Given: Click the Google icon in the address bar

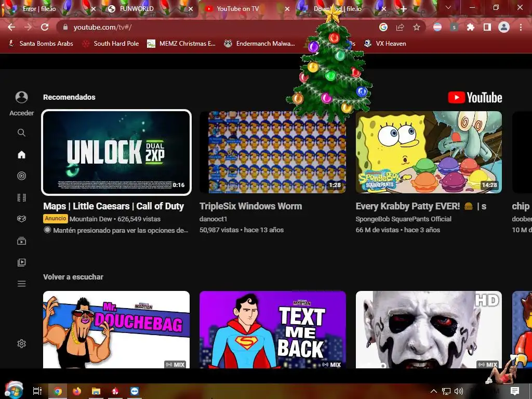Looking at the screenshot, I should 383,27.
